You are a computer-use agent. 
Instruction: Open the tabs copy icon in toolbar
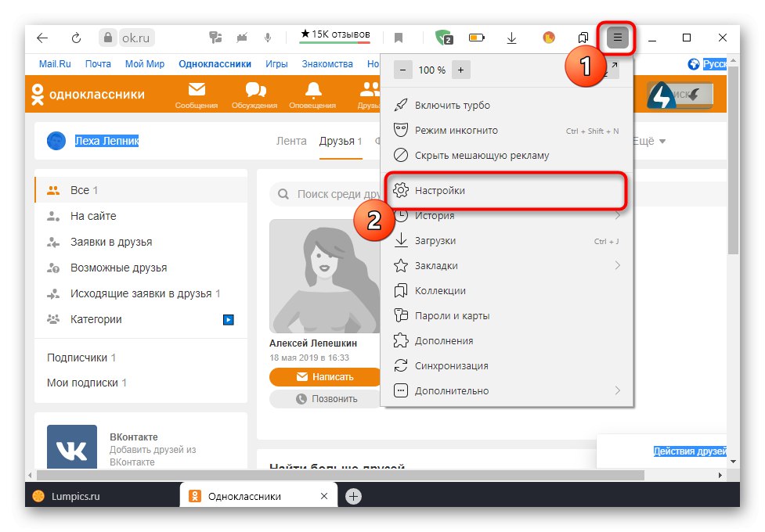[583, 38]
